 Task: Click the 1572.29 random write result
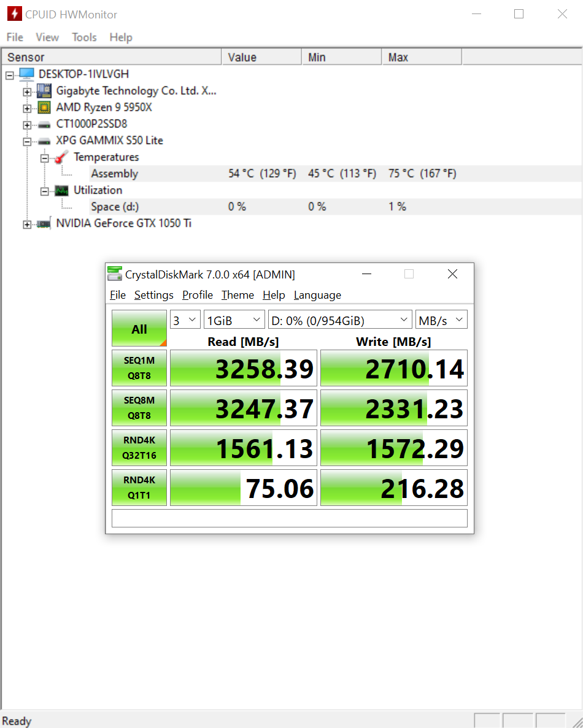[x=394, y=448]
